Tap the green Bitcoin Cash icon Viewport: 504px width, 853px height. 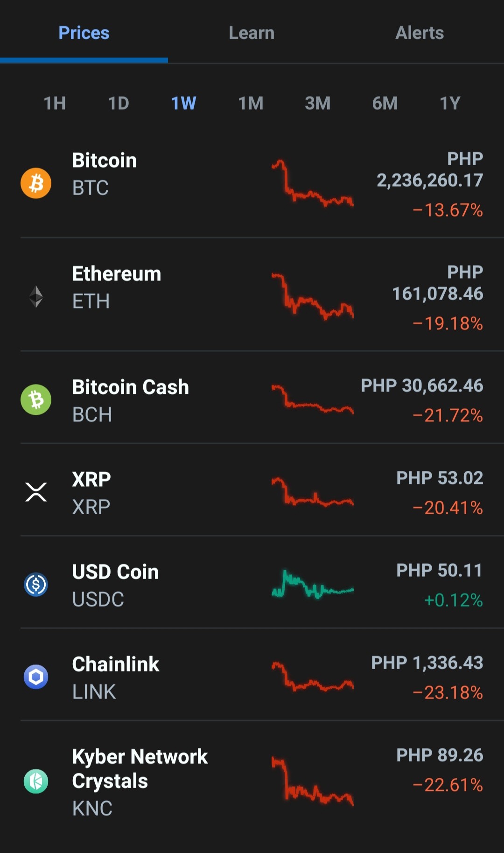click(x=36, y=399)
